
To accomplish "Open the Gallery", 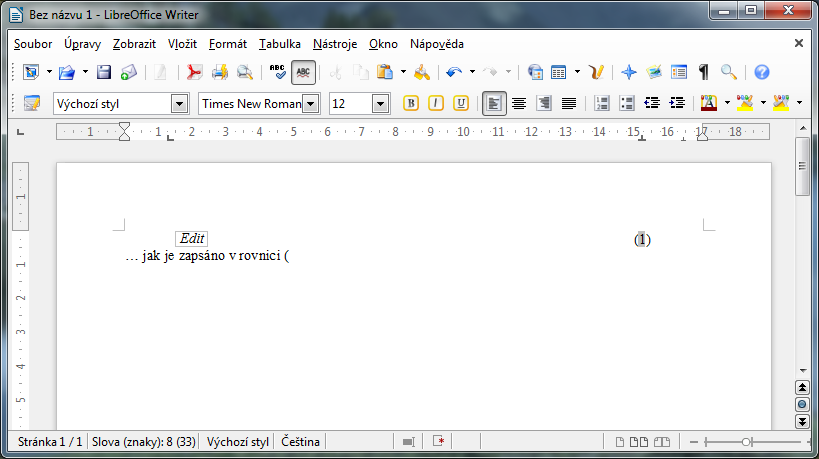I will coord(654,72).
